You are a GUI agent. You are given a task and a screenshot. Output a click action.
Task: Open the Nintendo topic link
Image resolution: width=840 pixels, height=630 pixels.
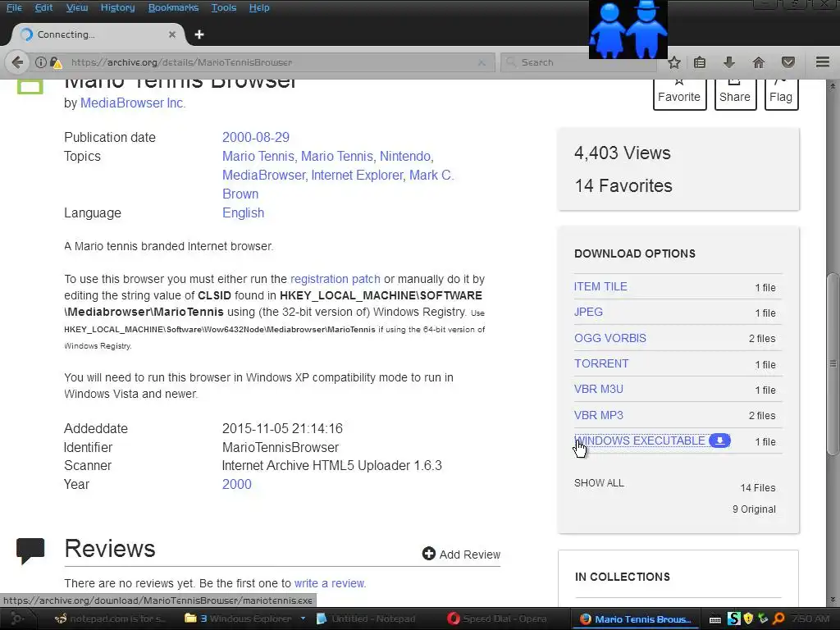[404, 156]
